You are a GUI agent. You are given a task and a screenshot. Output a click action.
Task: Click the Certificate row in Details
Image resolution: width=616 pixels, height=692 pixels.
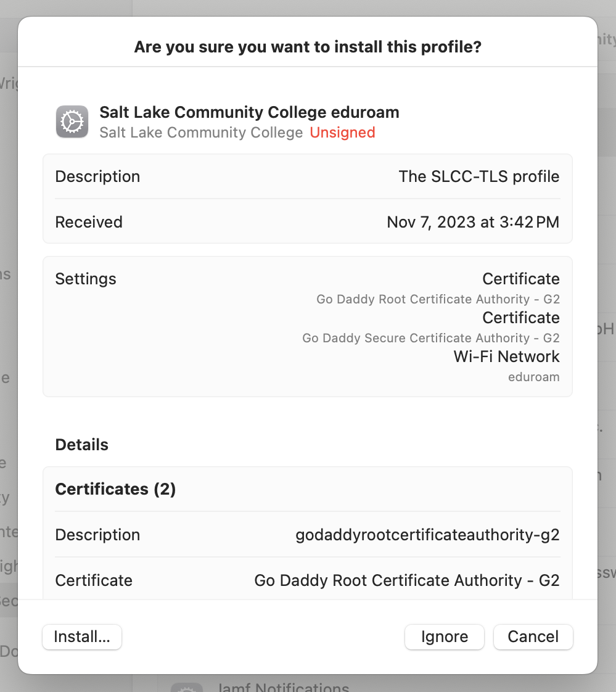tap(94, 580)
